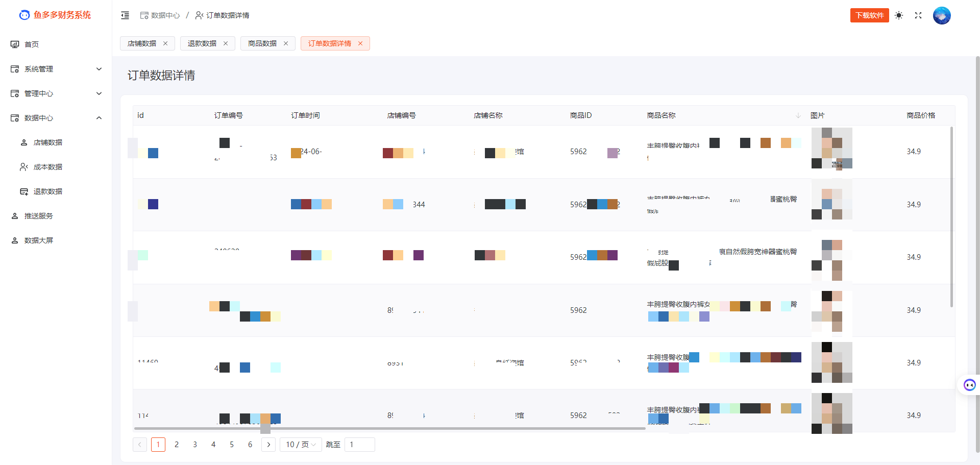
Task: Switch to the 商品数据 tab
Action: click(x=262, y=43)
